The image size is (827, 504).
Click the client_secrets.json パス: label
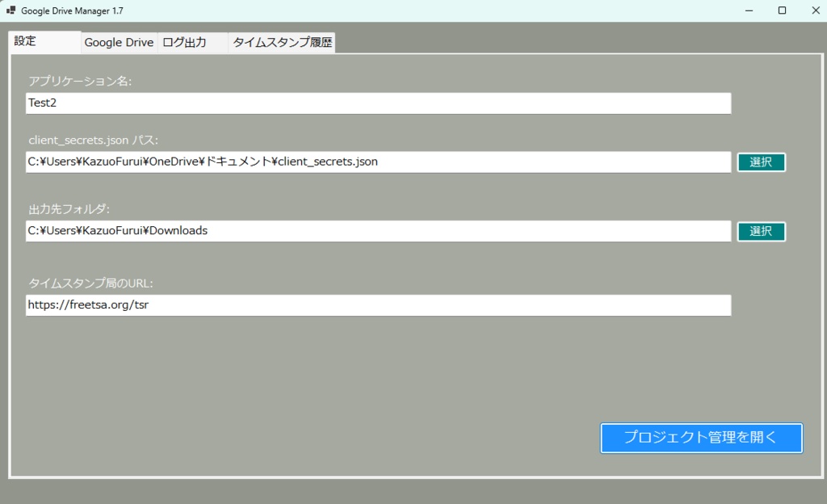(x=94, y=141)
